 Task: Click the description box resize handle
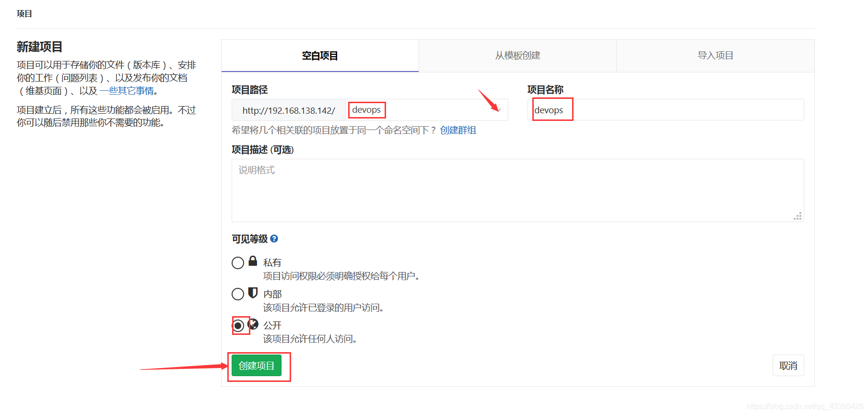point(798,216)
